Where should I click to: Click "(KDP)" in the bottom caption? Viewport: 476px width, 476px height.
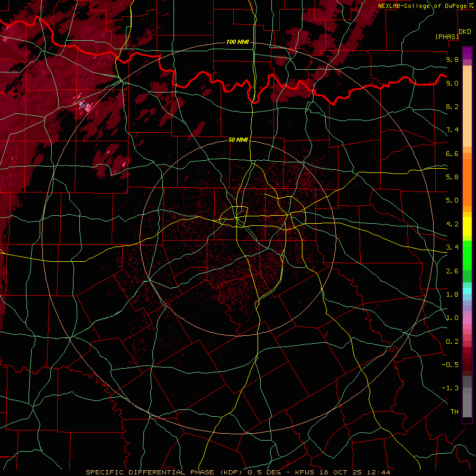(x=232, y=472)
